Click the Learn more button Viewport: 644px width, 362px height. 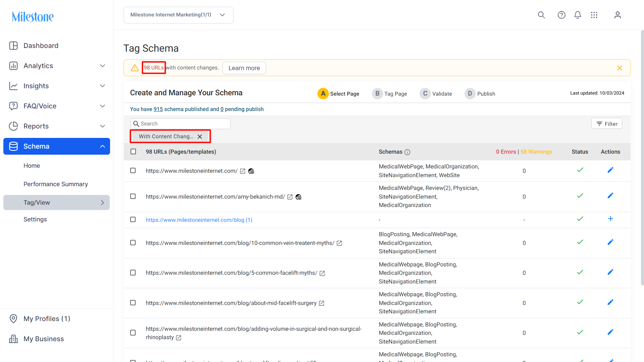point(244,68)
